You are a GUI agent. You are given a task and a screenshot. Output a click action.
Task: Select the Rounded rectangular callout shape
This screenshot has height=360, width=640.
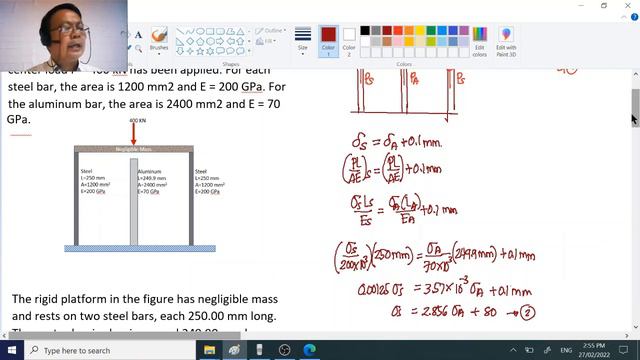[x=220, y=51]
